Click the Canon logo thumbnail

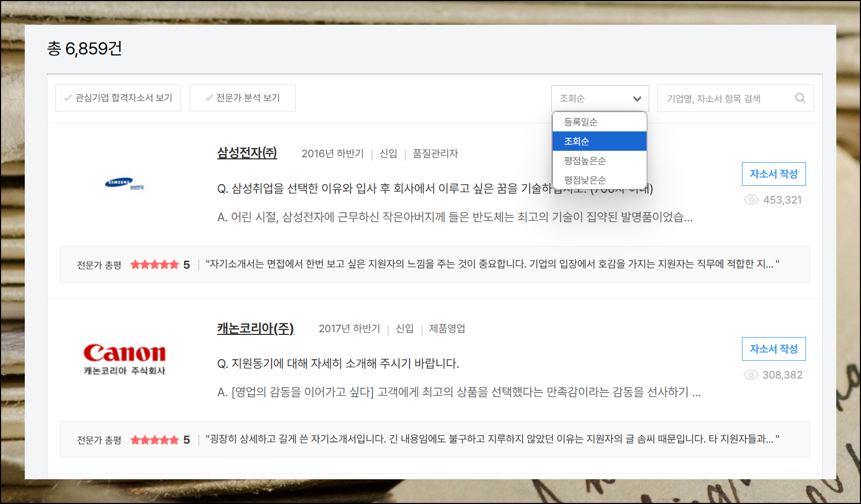coord(124,359)
